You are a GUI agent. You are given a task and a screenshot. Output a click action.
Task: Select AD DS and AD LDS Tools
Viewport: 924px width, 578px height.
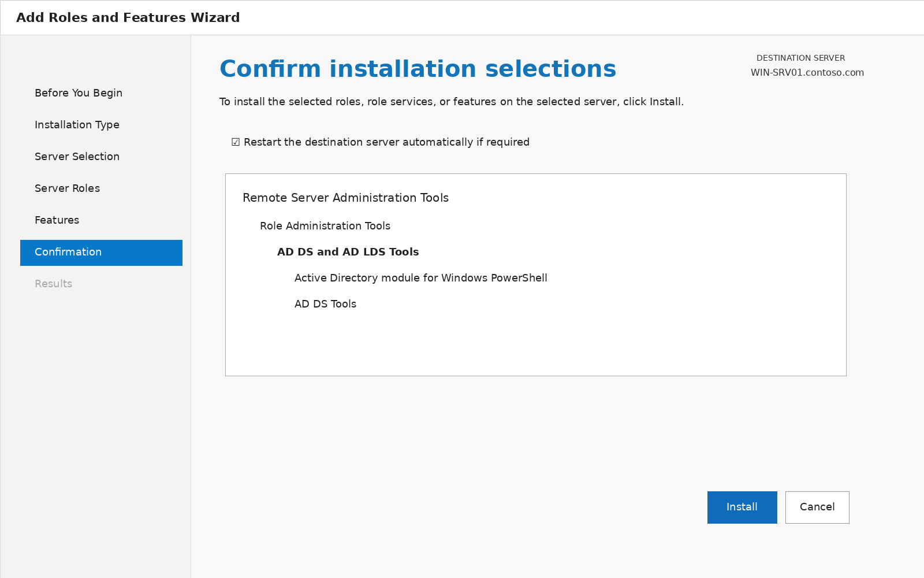[348, 252]
